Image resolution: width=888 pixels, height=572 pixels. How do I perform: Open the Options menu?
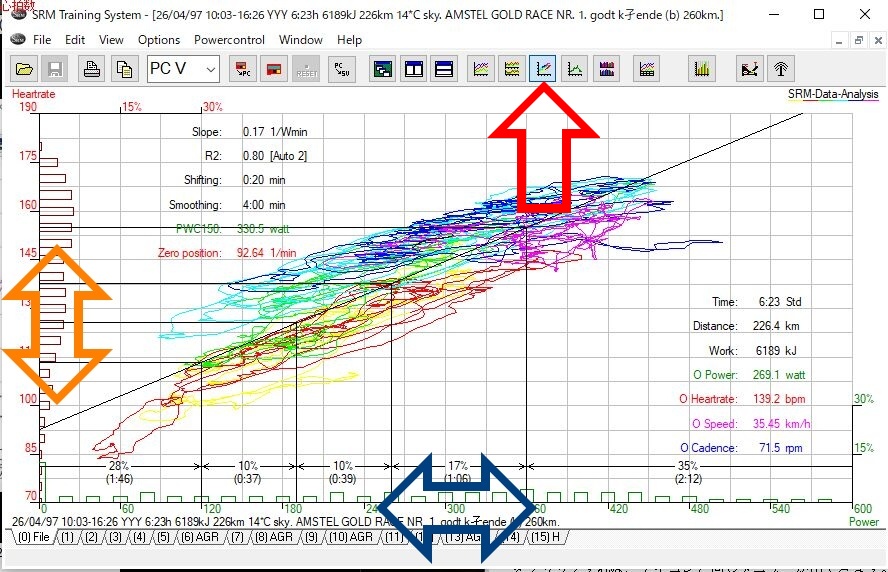point(159,40)
